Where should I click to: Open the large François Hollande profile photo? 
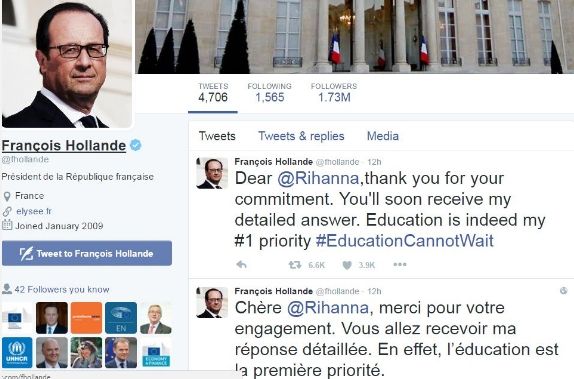[67, 64]
